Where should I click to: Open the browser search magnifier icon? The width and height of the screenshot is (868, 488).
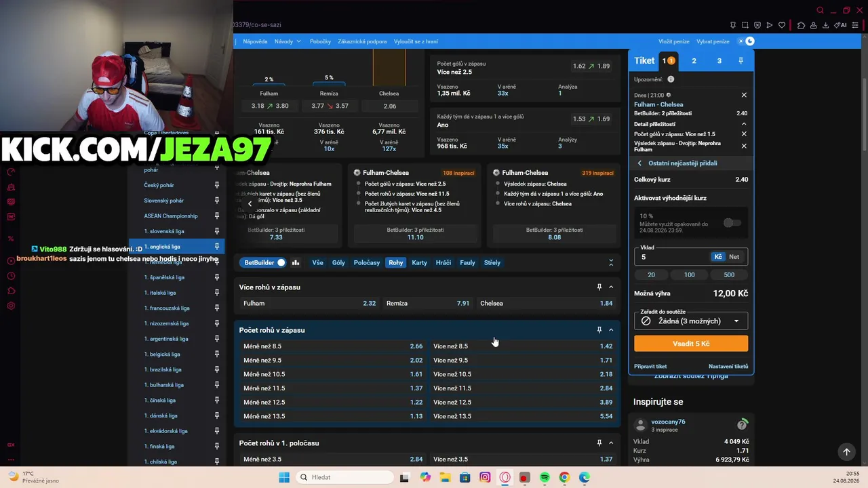(x=820, y=10)
